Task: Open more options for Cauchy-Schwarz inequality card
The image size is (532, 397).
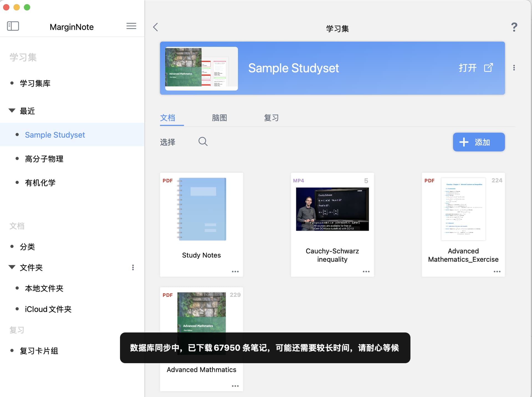Action: tap(366, 272)
